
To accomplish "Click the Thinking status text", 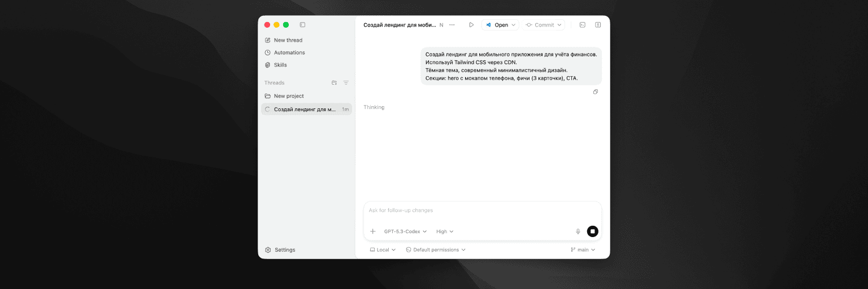I will click(x=374, y=107).
